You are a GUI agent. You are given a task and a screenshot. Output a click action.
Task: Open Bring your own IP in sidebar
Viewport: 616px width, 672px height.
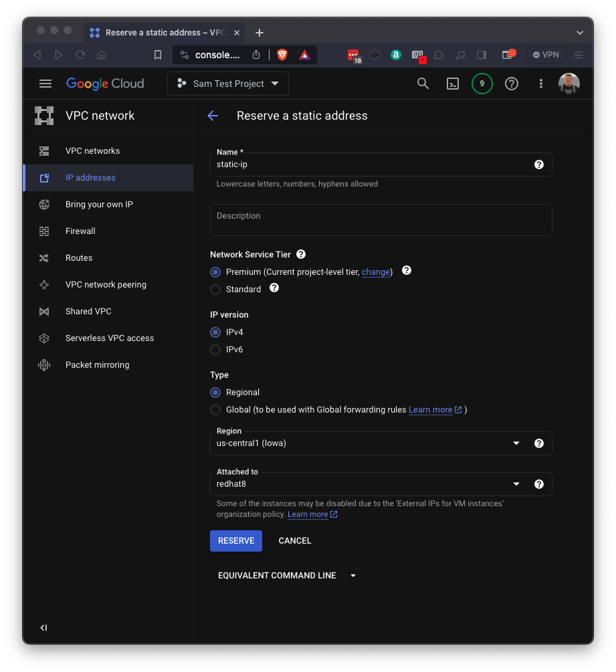click(108, 205)
